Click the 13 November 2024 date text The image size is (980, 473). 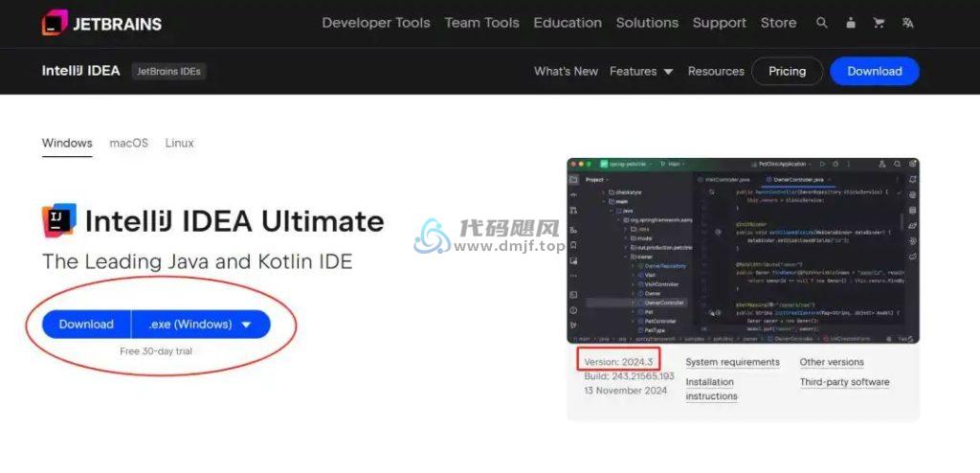tap(626, 391)
